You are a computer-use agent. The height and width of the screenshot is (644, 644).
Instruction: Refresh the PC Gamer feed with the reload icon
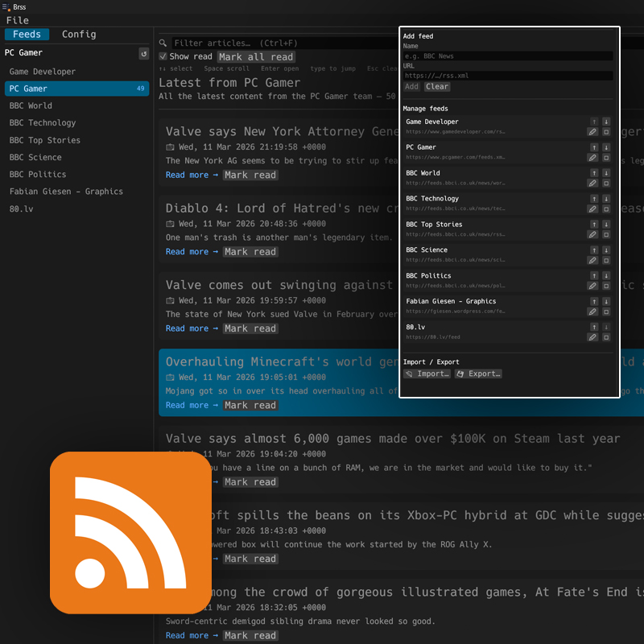pos(143,53)
